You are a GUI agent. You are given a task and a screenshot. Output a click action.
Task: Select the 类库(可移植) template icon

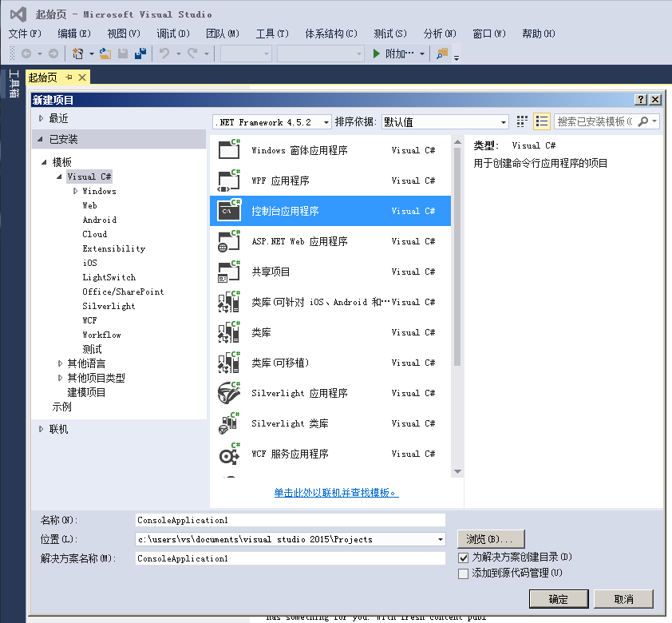229,363
